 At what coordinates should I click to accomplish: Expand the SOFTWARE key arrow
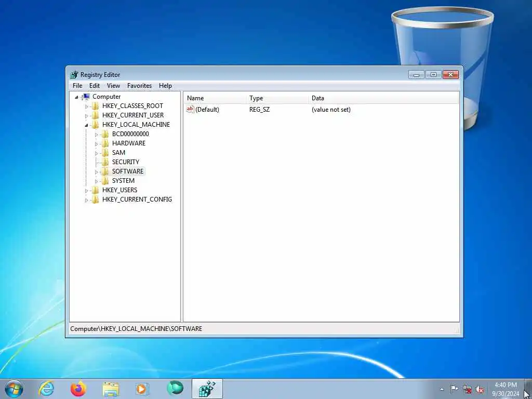pyautogui.click(x=96, y=171)
